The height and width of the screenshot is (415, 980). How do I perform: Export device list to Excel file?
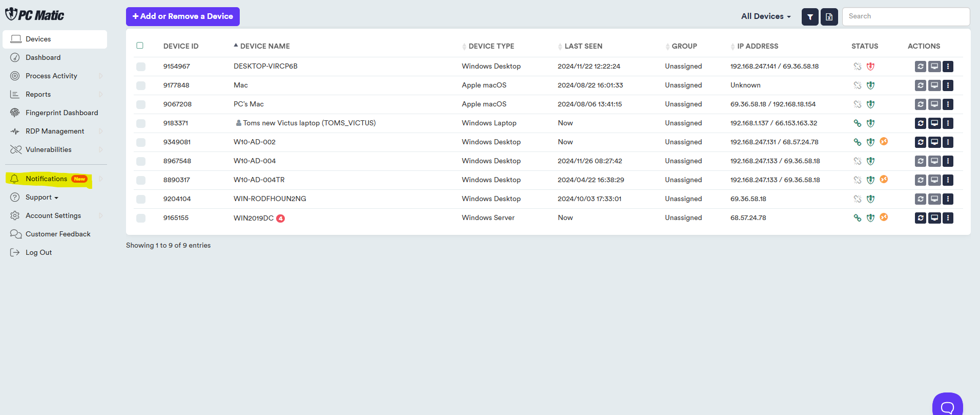pyautogui.click(x=829, y=17)
